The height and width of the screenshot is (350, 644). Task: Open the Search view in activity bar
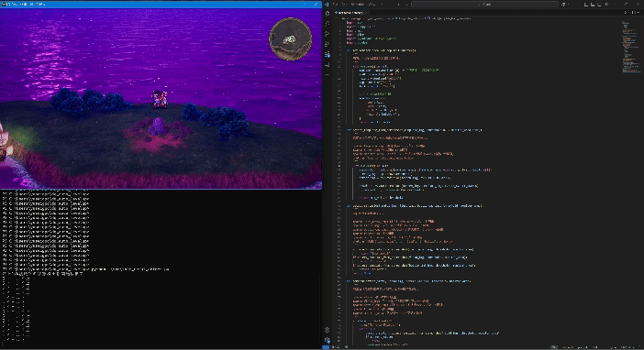click(328, 24)
